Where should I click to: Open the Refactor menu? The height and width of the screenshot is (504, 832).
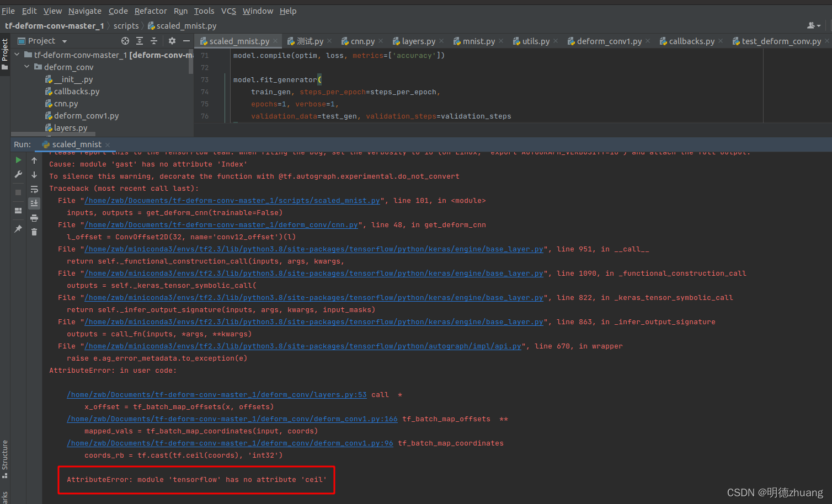click(151, 10)
